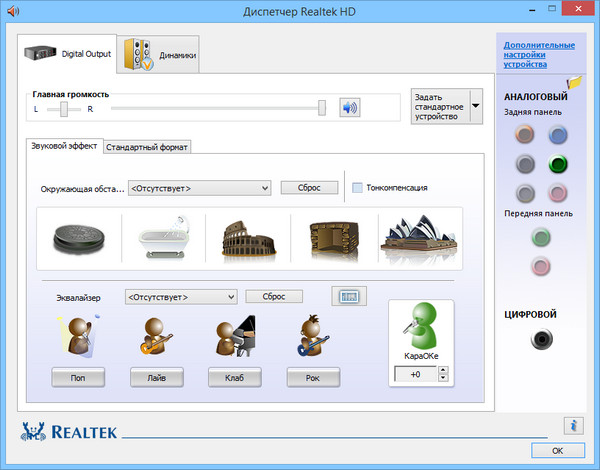Click the КараОКе microphone icon

(x=421, y=327)
